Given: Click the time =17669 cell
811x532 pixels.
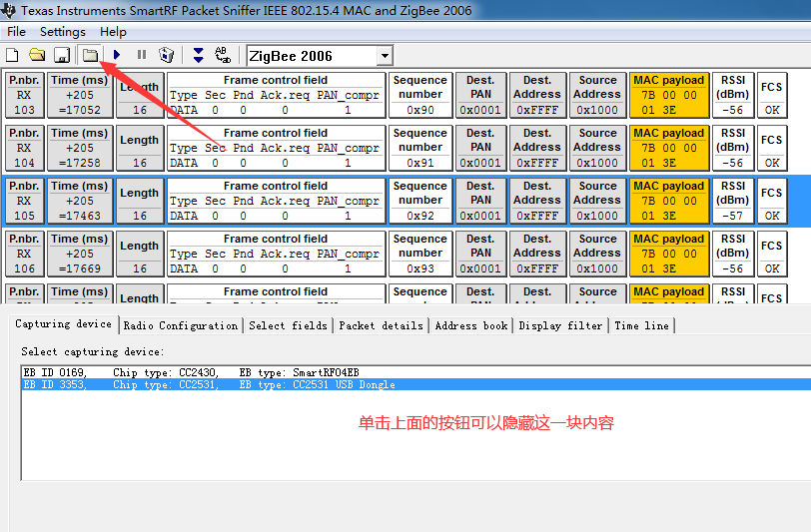Looking at the screenshot, I should pyautogui.click(x=80, y=254).
